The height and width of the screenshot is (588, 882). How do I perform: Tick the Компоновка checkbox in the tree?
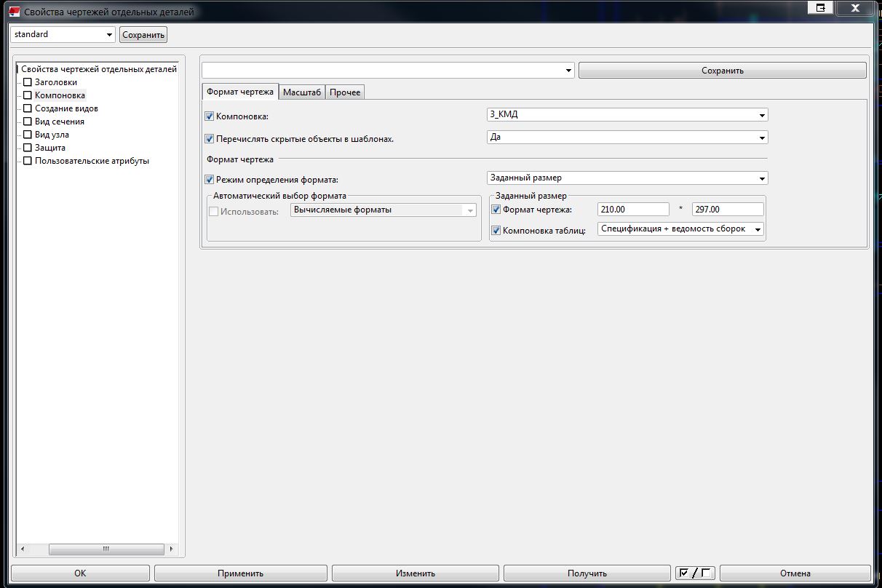(x=28, y=95)
